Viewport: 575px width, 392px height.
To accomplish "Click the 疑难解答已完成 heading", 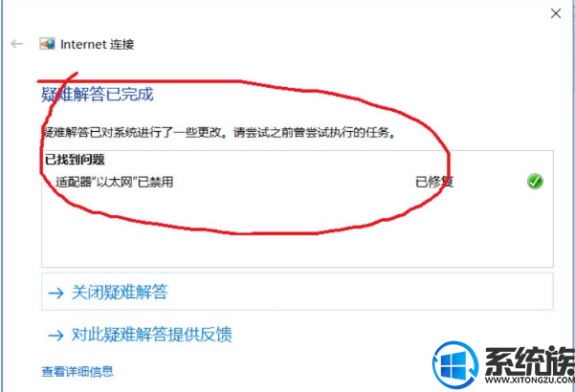I will [x=98, y=94].
